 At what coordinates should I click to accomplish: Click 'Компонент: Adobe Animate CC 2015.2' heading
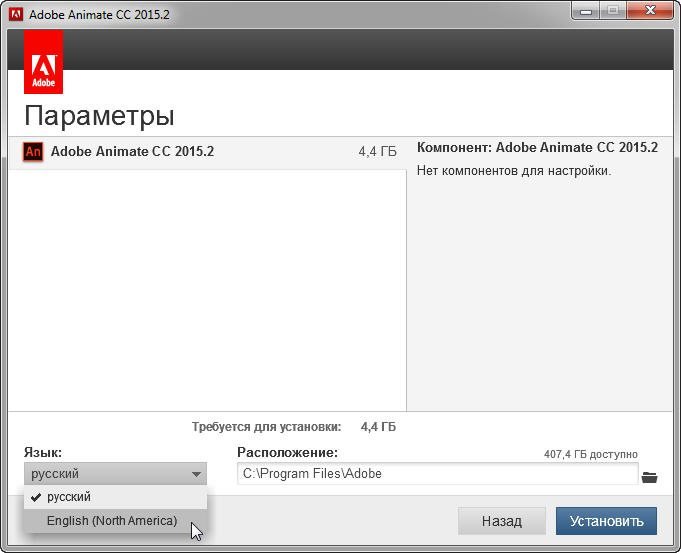(x=537, y=148)
